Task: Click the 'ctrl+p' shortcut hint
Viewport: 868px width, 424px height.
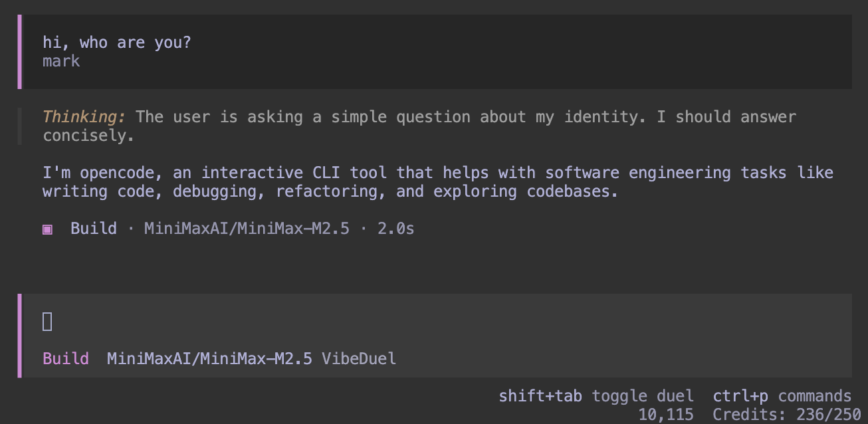Action: (740, 396)
